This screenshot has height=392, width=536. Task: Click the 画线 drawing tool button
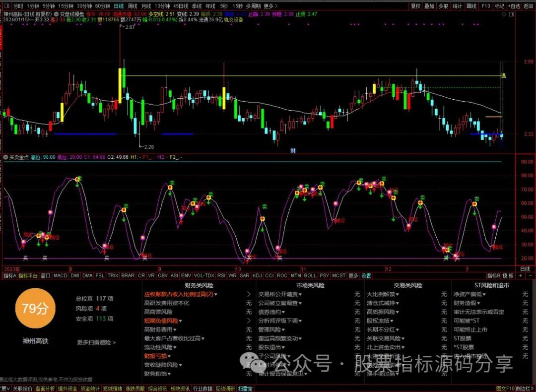[x=471, y=6]
